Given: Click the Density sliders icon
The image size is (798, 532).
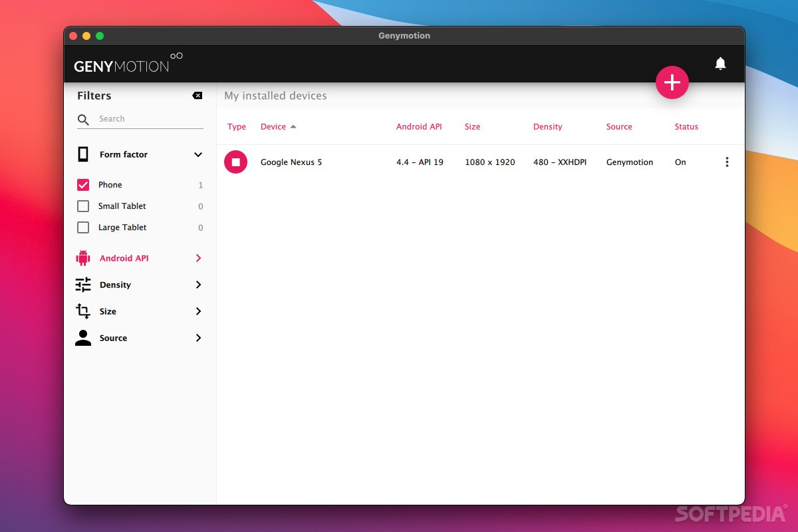Looking at the screenshot, I should pyautogui.click(x=83, y=285).
